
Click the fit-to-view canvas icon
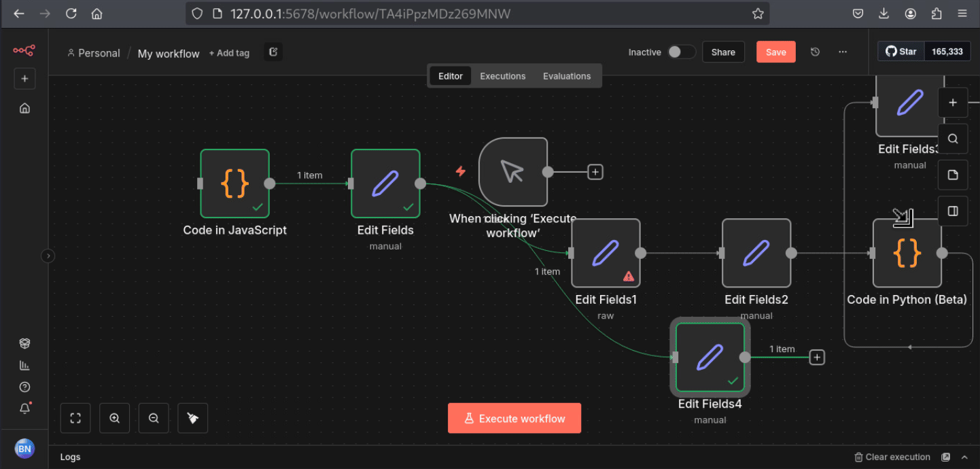pos(75,418)
